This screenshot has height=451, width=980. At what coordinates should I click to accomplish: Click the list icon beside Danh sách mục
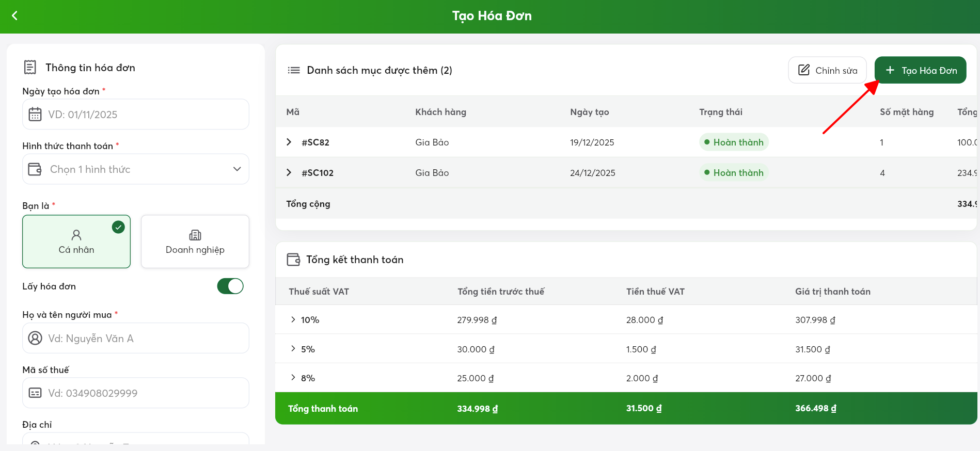(294, 70)
